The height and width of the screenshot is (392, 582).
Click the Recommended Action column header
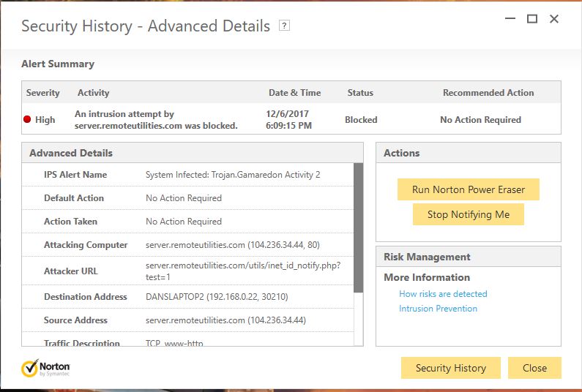coord(488,93)
